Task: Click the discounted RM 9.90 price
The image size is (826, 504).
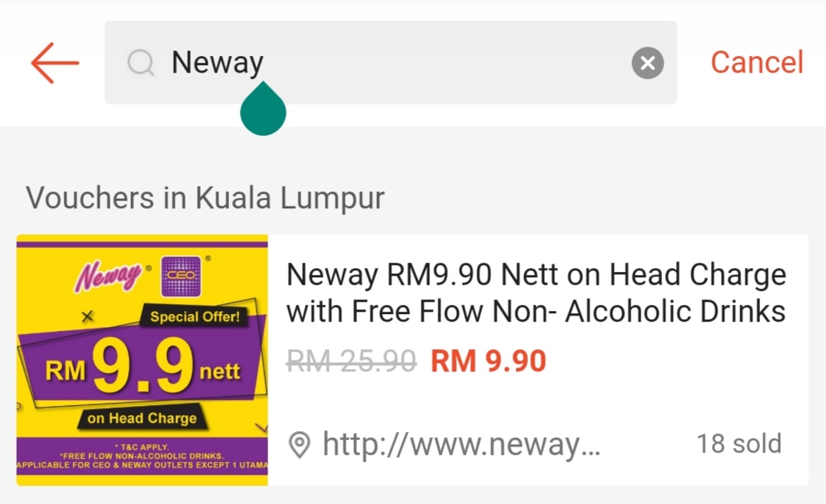Action: pos(488,361)
